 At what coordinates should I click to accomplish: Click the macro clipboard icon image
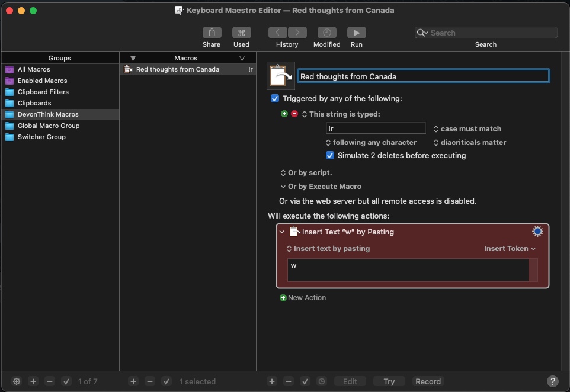(281, 76)
